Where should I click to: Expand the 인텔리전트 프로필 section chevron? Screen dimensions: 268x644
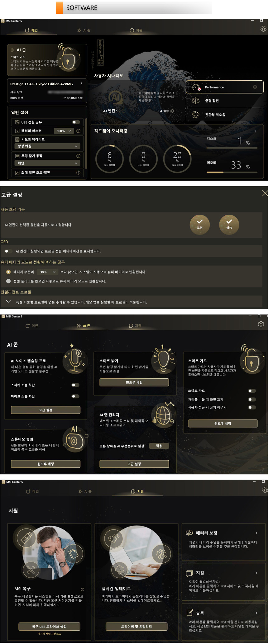8,301
